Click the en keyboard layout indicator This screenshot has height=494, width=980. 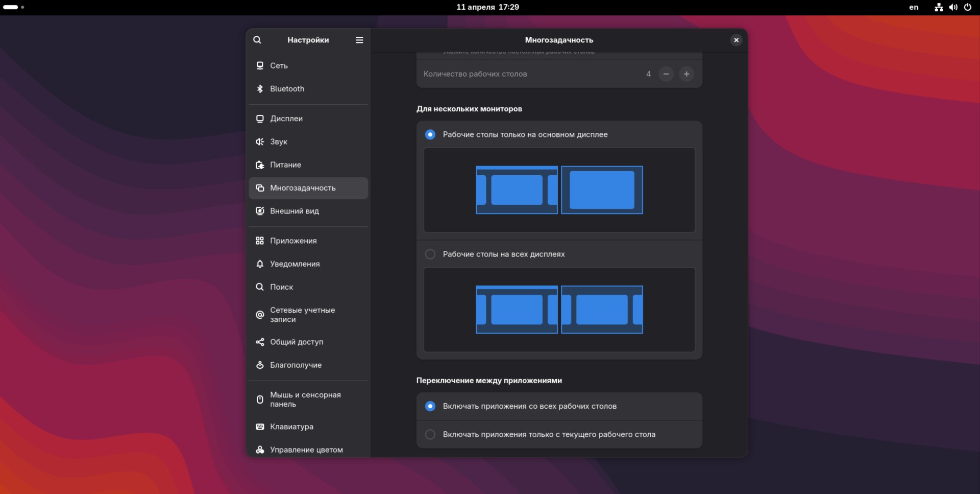point(914,7)
